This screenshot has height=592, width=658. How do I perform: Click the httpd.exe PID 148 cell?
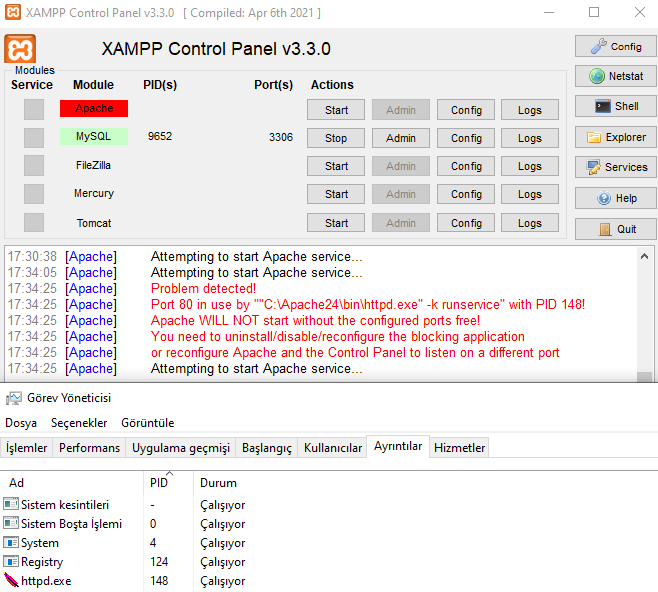[x=159, y=581]
